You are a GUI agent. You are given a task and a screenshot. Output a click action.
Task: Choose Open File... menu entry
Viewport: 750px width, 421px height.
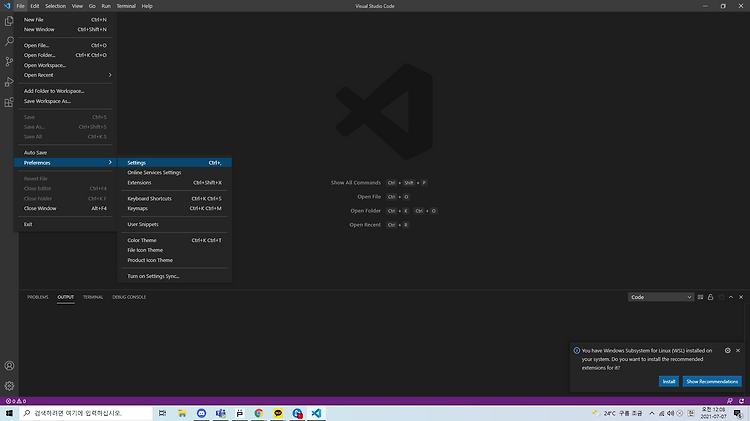click(x=65, y=45)
